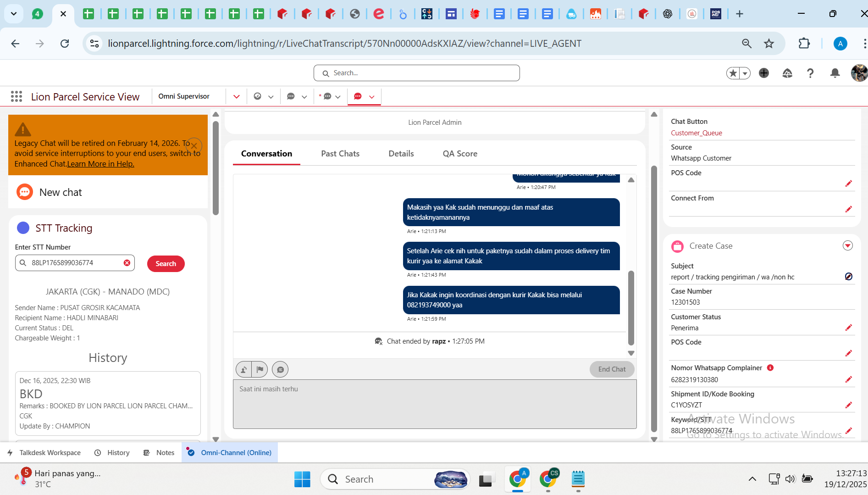Reload the page in Chrome
Screen dimensions: 868x495
coord(65,44)
